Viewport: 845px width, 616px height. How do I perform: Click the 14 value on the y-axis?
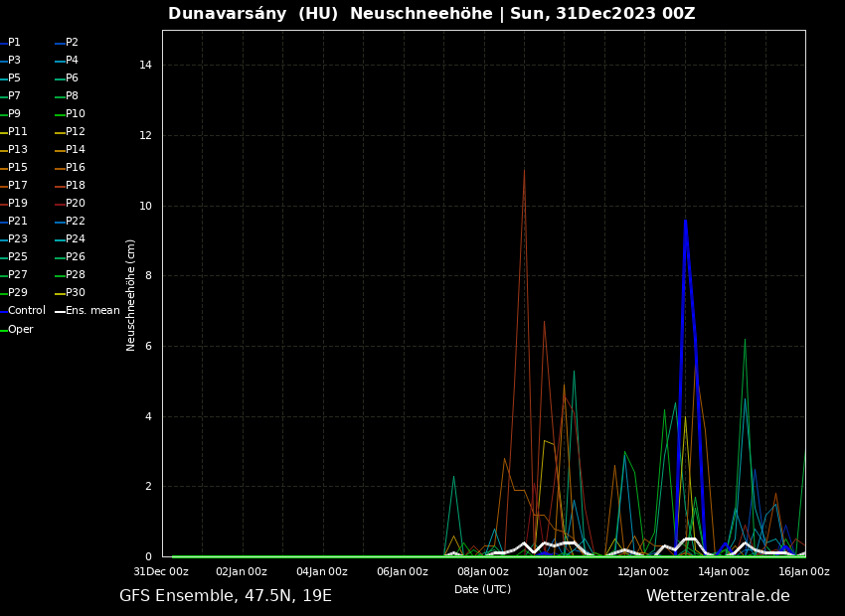(145, 66)
